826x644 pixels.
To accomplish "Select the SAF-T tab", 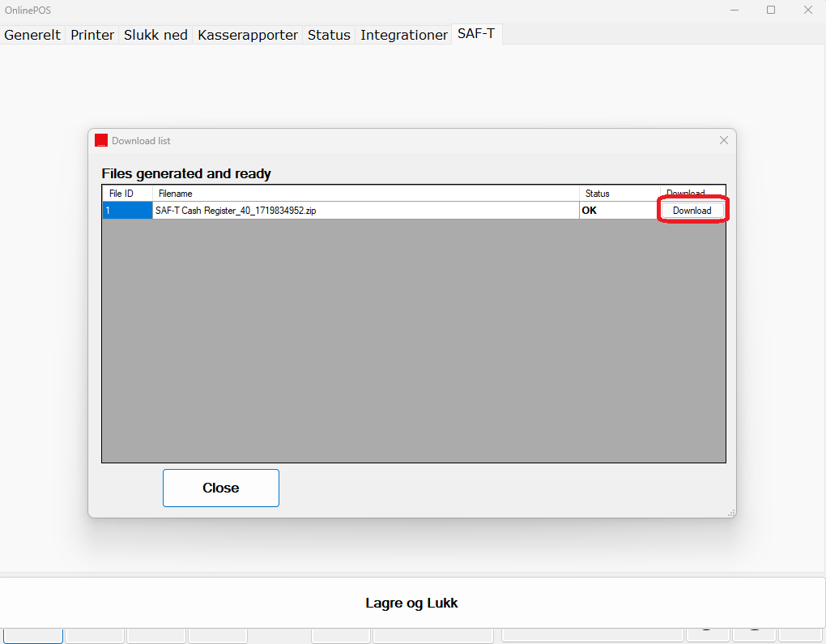I will pyautogui.click(x=476, y=34).
